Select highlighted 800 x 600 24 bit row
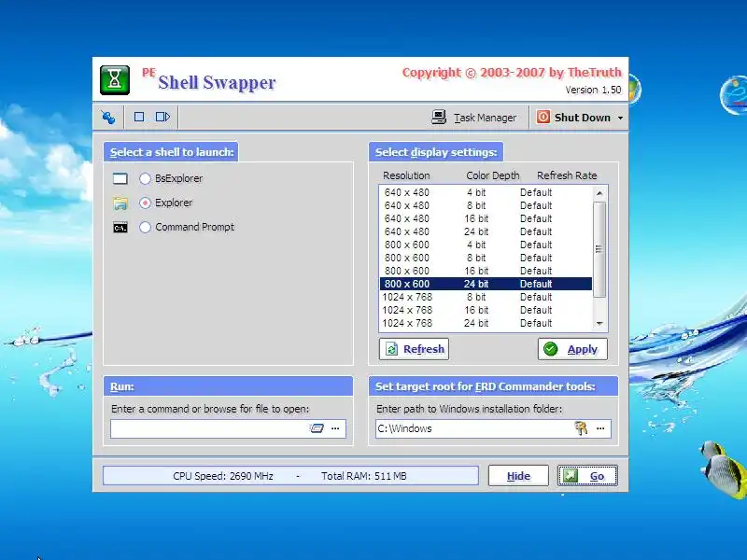Viewport: 747px width, 560px height. pyautogui.click(x=486, y=284)
